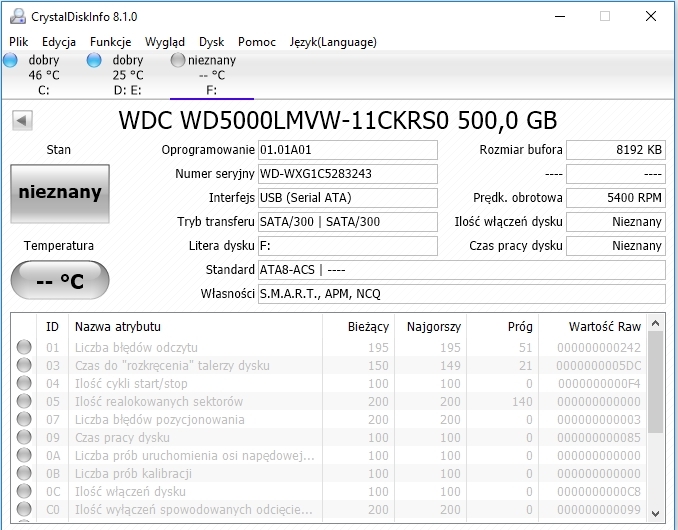Select the nieznany disk F: tab
Viewport: 678px width, 530px height.
(x=212, y=75)
